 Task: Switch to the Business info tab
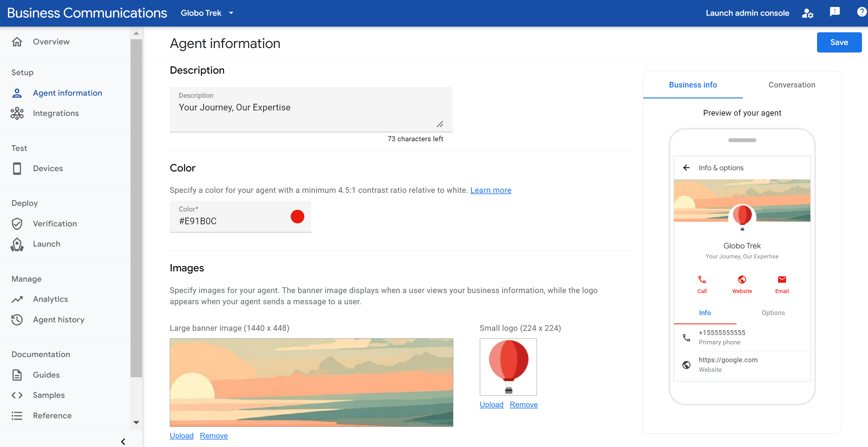point(692,85)
